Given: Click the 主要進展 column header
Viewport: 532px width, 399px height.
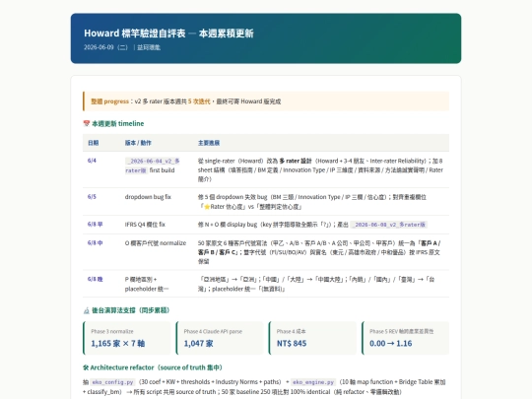Looking at the screenshot, I should point(209,143).
